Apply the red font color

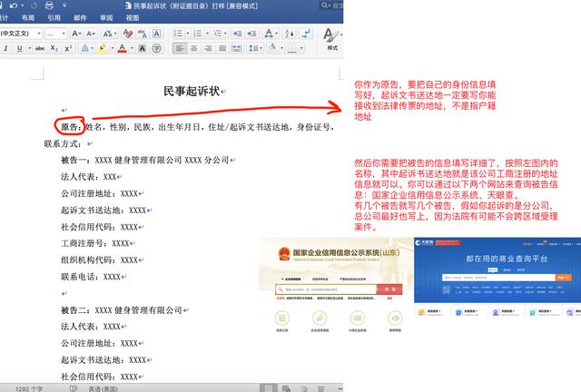[x=123, y=48]
